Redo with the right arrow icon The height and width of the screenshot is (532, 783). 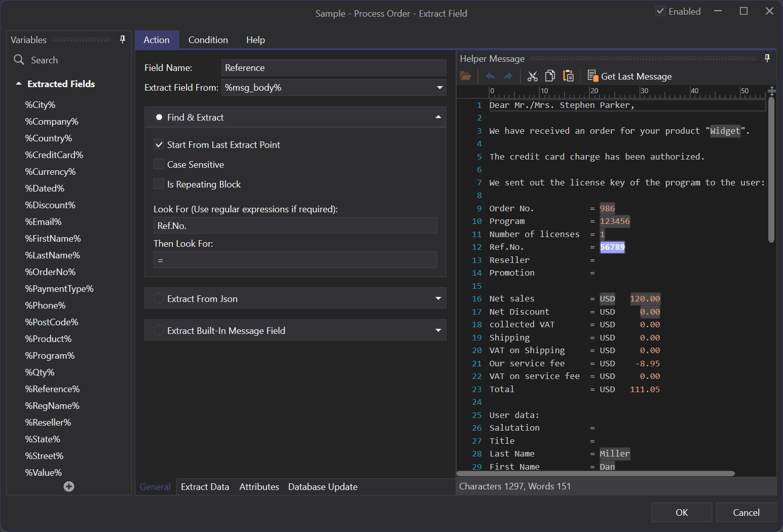[x=508, y=76]
